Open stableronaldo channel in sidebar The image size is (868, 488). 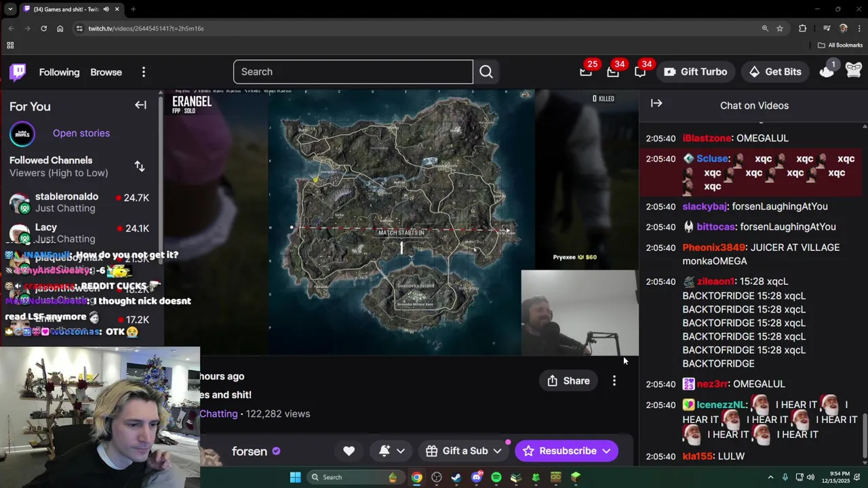(x=80, y=202)
